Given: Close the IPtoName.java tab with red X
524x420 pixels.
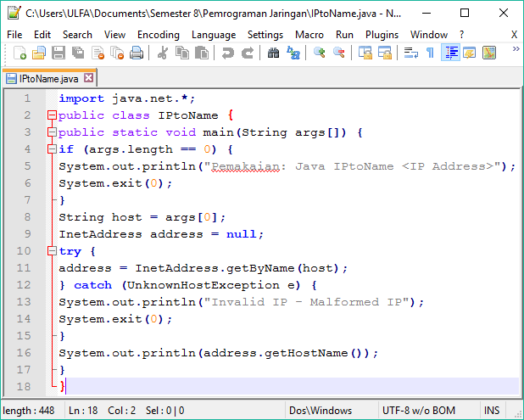Looking at the screenshot, I should coord(88,78).
